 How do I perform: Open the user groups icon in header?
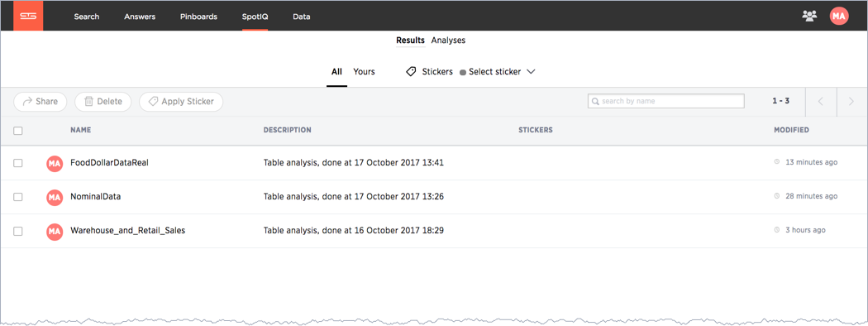pos(809,16)
